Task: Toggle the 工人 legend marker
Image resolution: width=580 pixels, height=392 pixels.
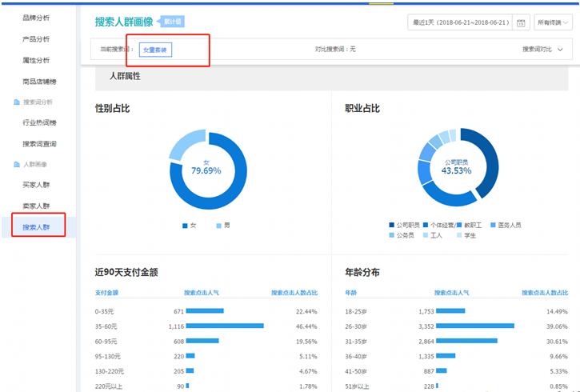Action: (426, 235)
